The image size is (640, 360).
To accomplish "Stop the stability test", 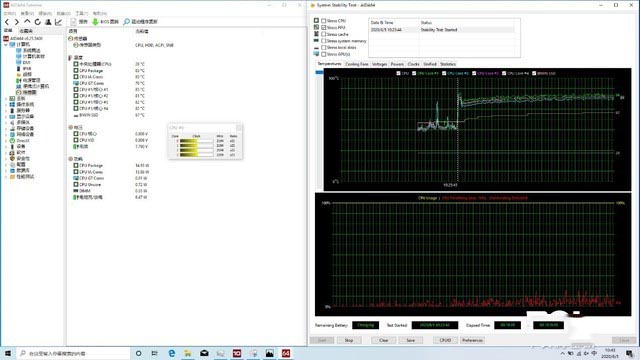I will click(x=349, y=340).
